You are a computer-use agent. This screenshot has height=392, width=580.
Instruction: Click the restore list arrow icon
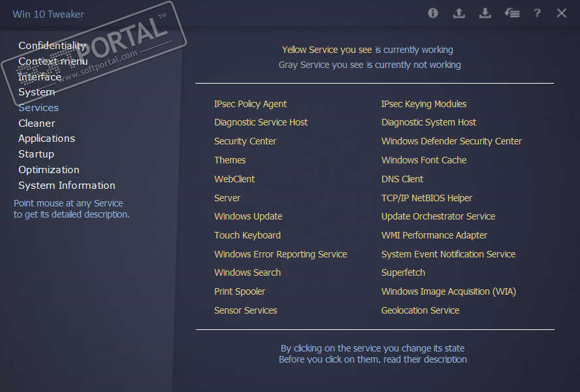[x=512, y=13]
